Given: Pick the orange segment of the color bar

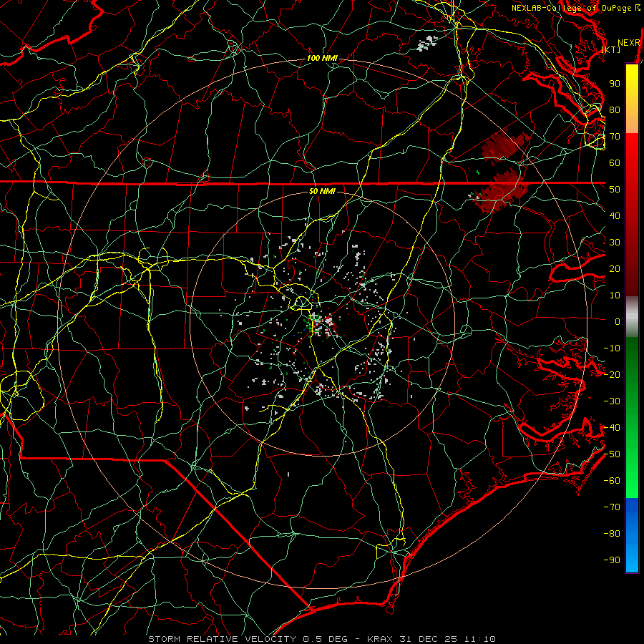Looking at the screenshot, I should pyautogui.click(x=632, y=122).
